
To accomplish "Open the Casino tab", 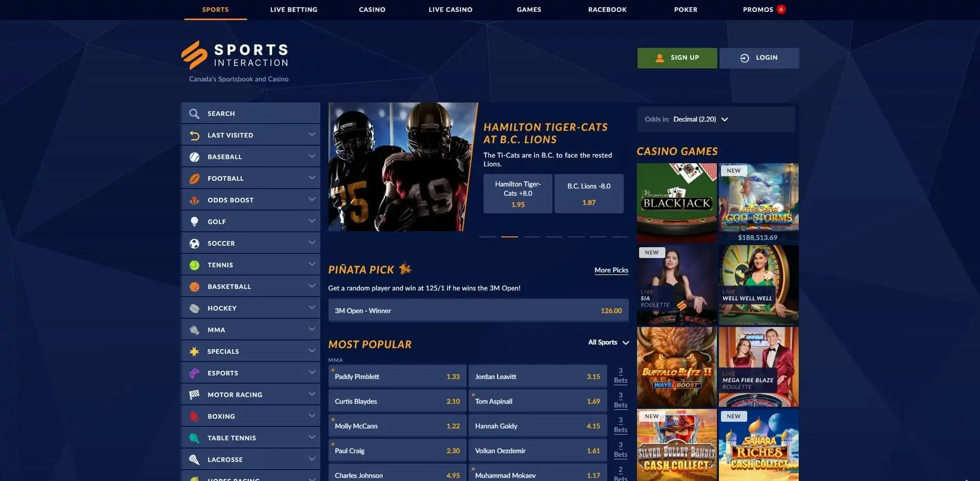I will point(372,10).
